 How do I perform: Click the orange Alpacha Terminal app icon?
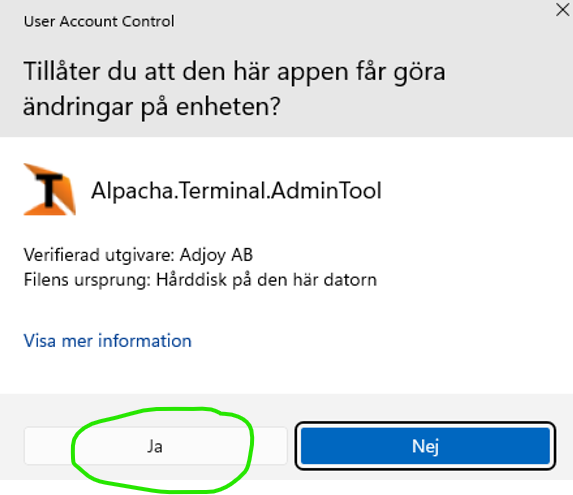coord(50,189)
